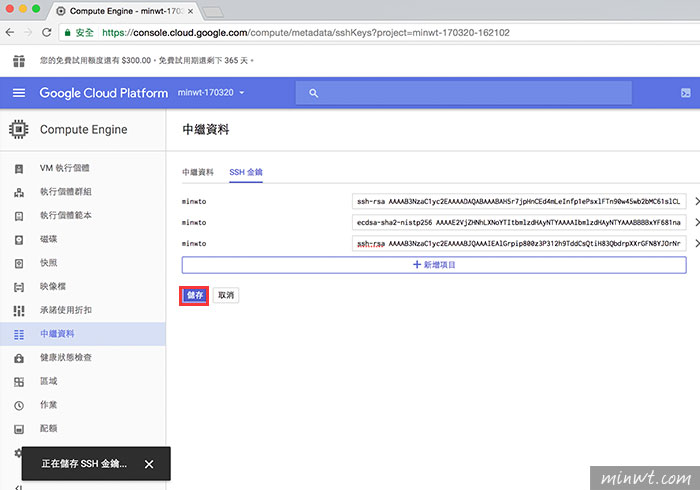Open 配額 in sidebar
This screenshot has height=490, width=700.
pyautogui.click(x=49, y=428)
